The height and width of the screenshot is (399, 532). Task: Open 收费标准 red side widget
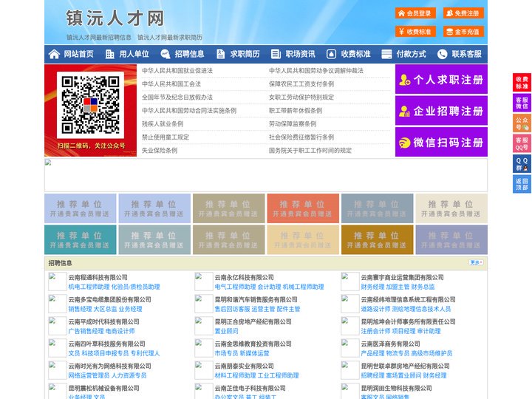coord(522,82)
